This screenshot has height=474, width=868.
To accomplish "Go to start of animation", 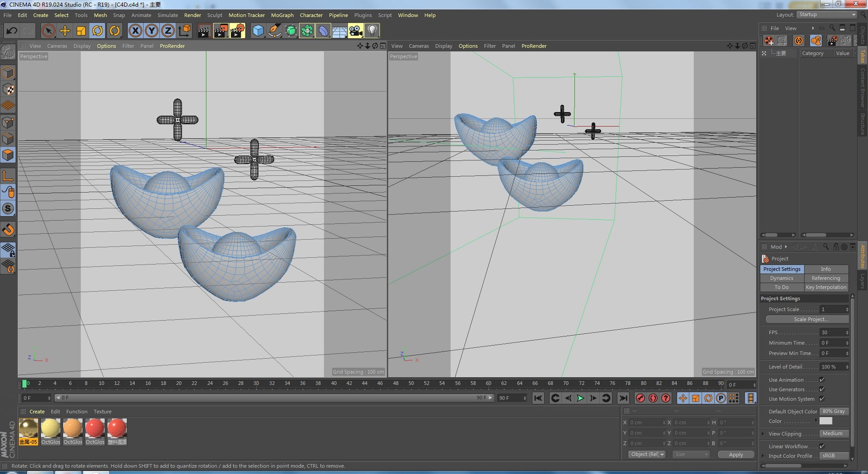I will (538, 398).
